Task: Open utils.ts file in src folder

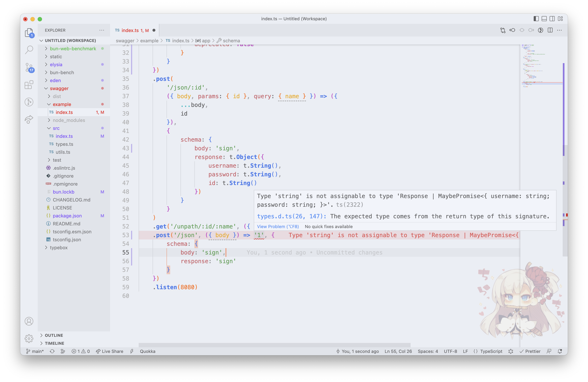Action: [74, 152]
